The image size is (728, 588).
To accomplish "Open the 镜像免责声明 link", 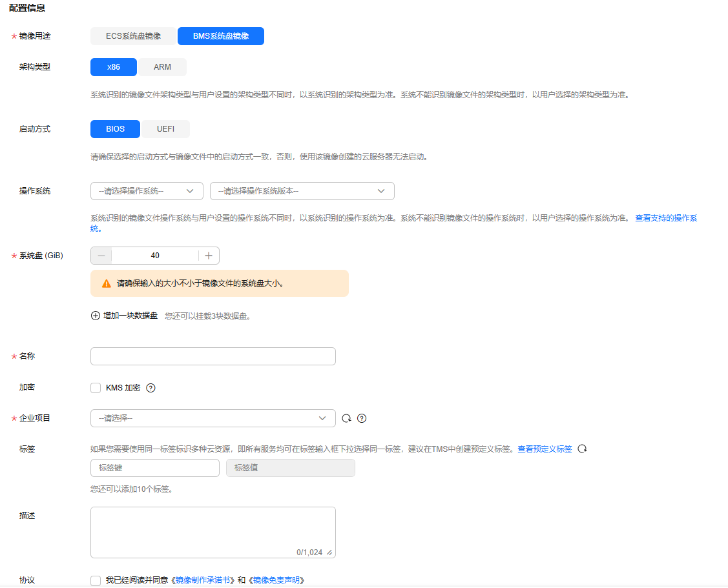I will pos(276,580).
